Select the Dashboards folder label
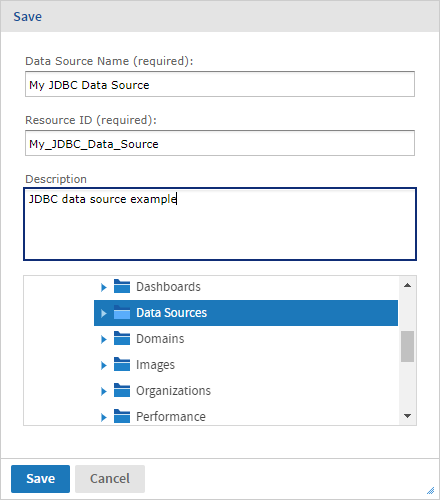This screenshot has width=440, height=500. click(168, 287)
